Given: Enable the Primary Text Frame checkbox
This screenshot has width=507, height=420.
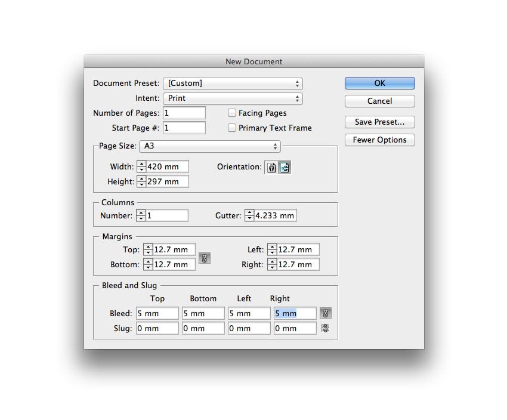Looking at the screenshot, I should point(232,128).
